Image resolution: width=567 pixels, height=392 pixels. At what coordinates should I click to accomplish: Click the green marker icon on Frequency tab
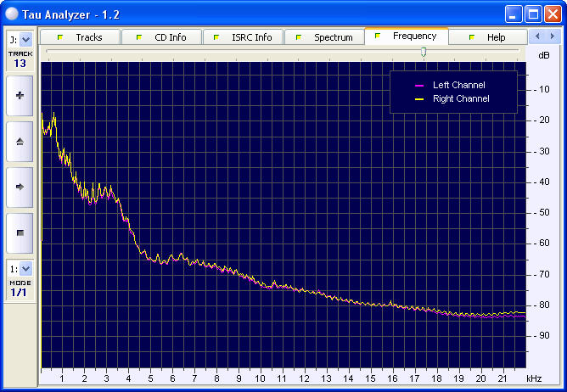click(378, 36)
